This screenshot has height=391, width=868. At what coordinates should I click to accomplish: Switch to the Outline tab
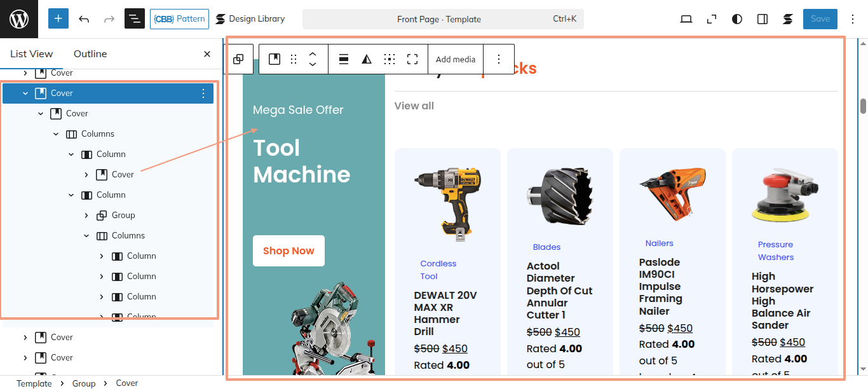(90, 54)
